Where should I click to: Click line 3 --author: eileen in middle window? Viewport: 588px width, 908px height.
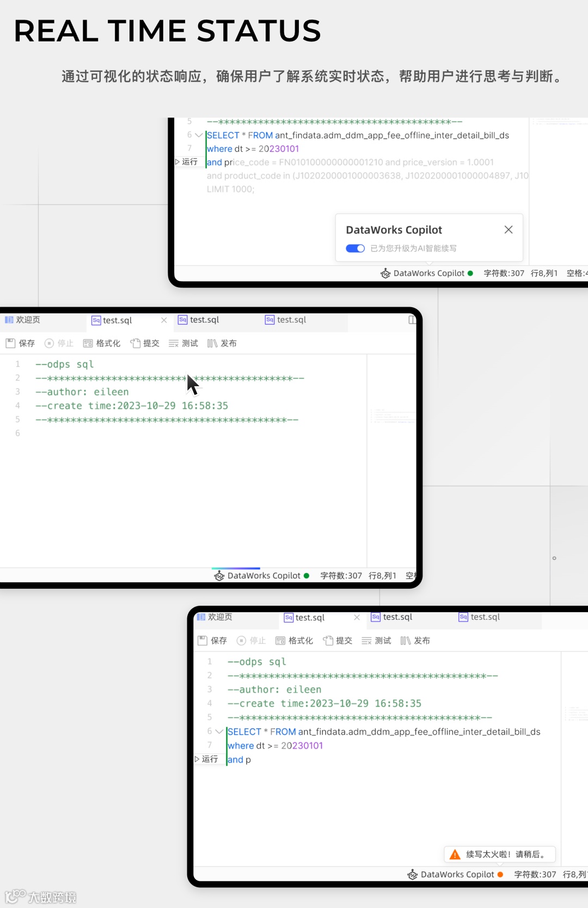[82, 392]
